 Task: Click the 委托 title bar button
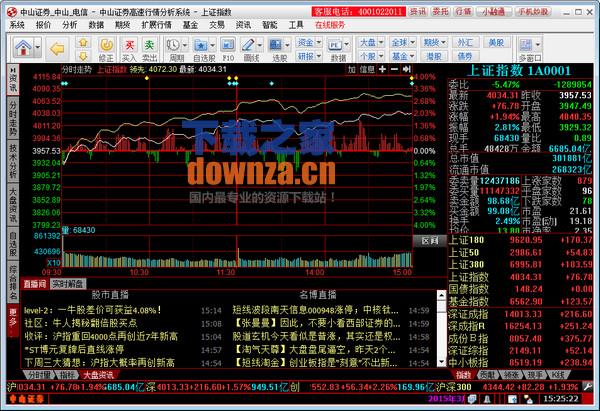[x=440, y=12]
